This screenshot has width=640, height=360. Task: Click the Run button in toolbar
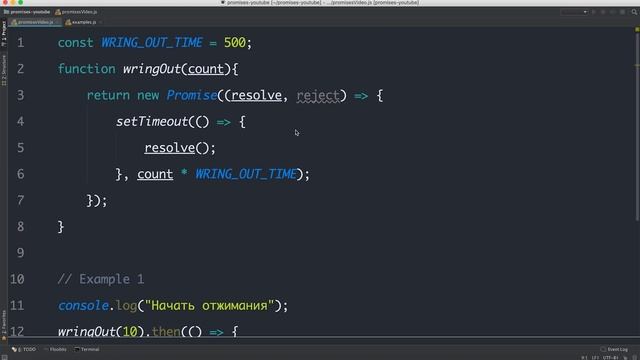594,12
